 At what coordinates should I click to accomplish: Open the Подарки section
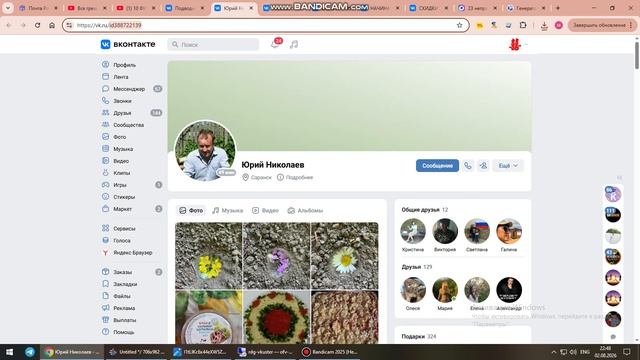point(419,337)
